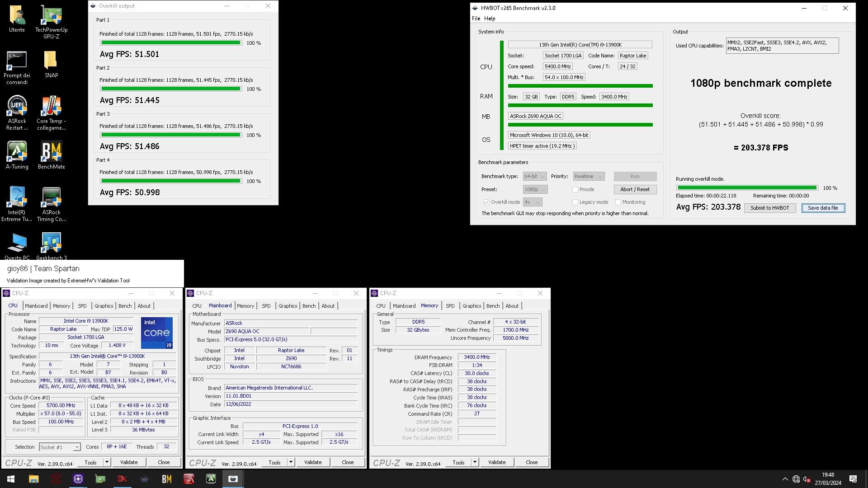Click the Intel Core i9 logo in CPU-Z
The width and height of the screenshot is (868, 488).
[x=157, y=333]
